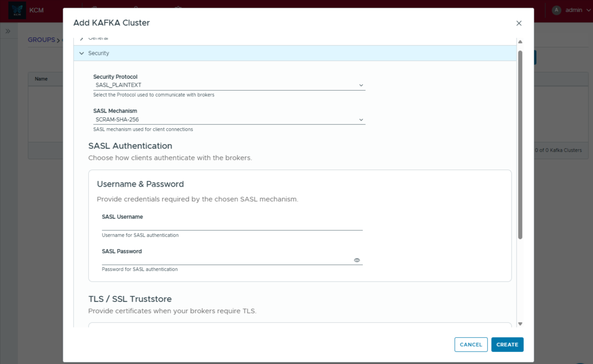
Task: Open the Security Protocol dropdown
Action: (x=229, y=85)
